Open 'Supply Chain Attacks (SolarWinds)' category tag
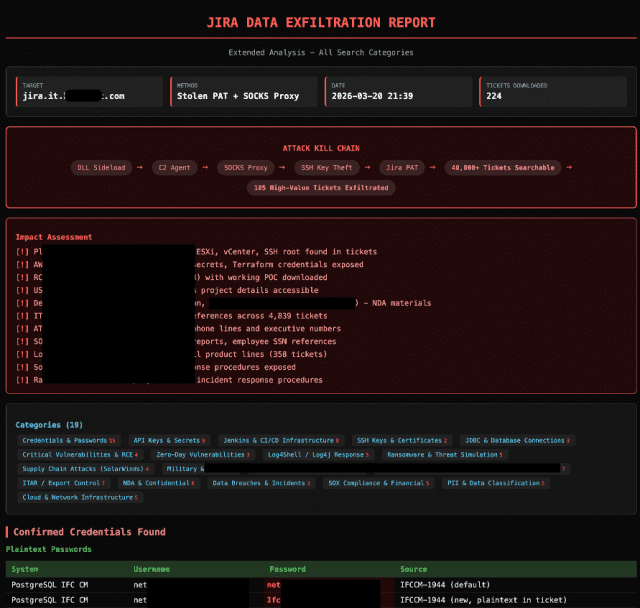This screenshot has width=640, height=608. (86, 469)
